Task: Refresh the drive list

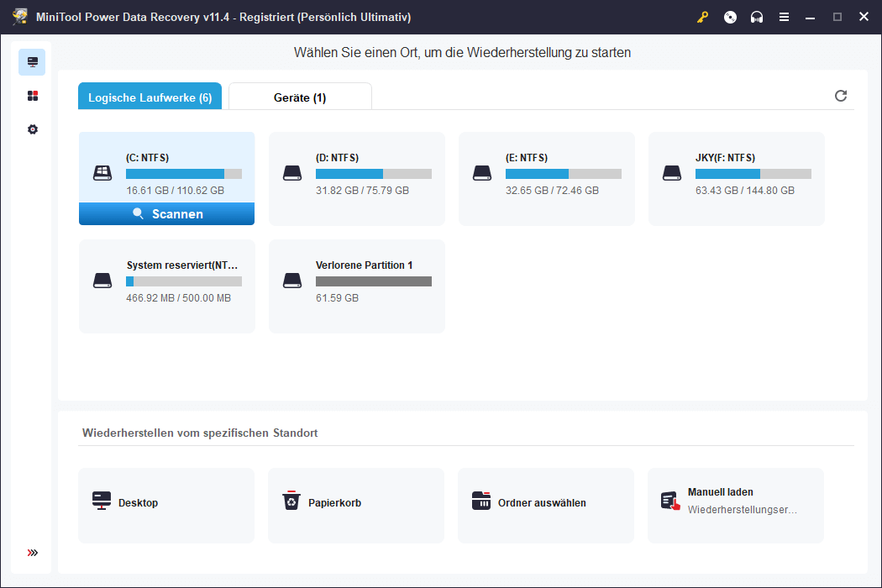Action: [x=841, y=96]
